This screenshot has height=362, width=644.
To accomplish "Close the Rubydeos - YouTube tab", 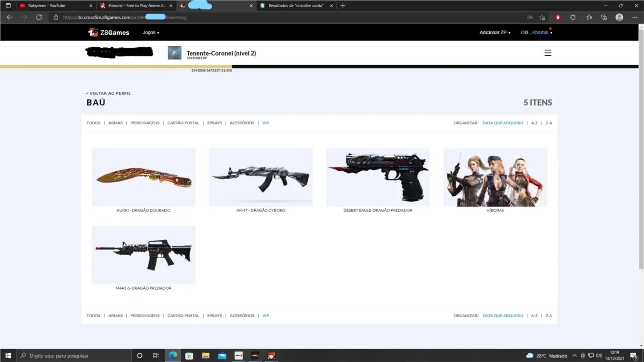I will (91, 6).
